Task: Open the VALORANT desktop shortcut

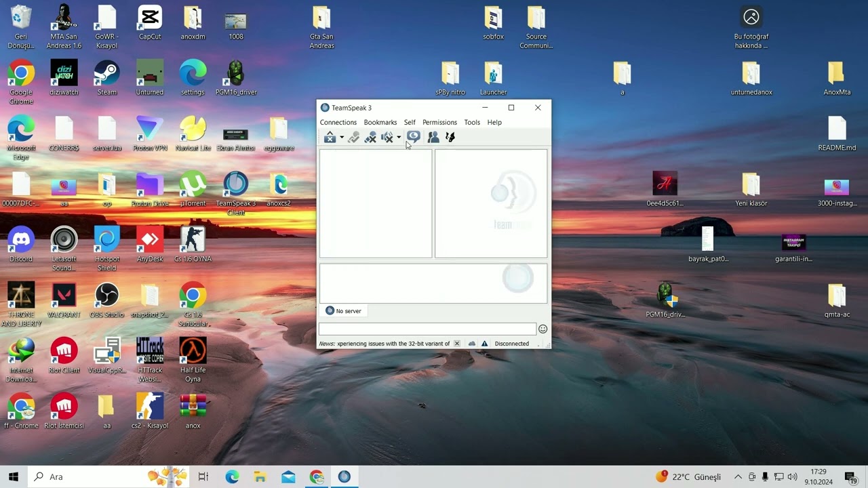Action: (x=64, y=300)
